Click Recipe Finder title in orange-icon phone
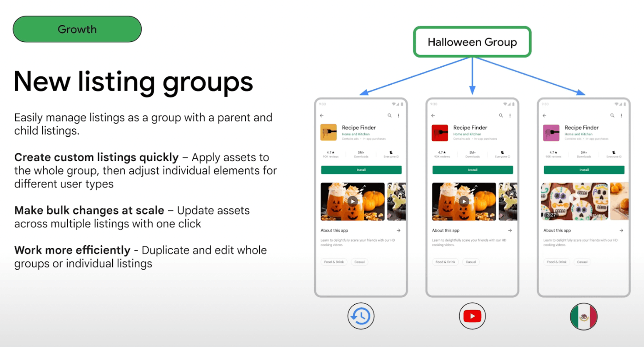Image resolution: width=644 pixels, height=347 pixels. pos(359,127)
